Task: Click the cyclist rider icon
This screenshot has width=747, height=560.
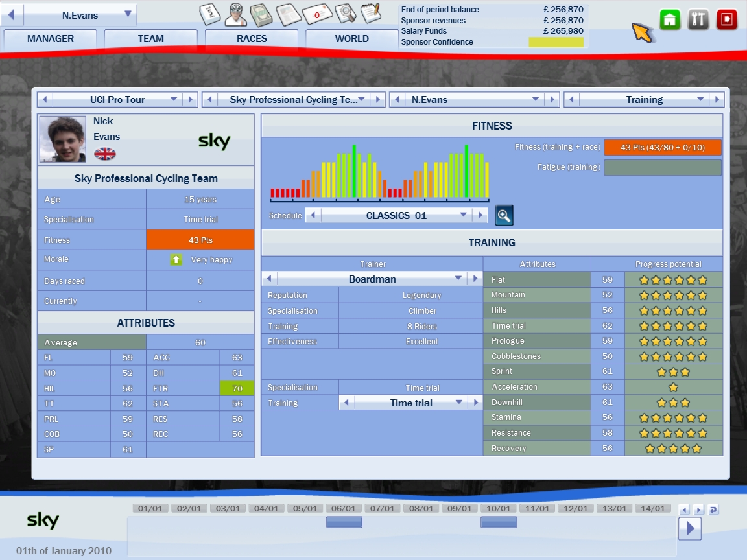Action: [x=235, y=14]
